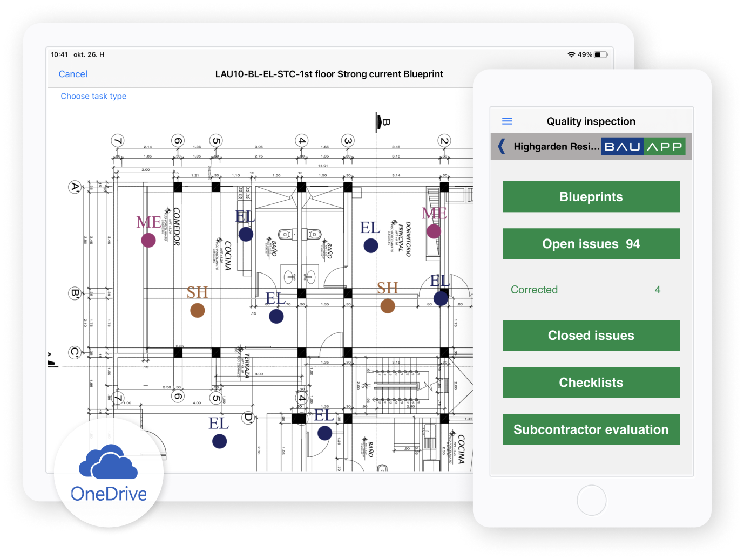This screenshot has height=560, width=744.
Task: Cancel the blueprint task screen
Action: tap(73, 74)
